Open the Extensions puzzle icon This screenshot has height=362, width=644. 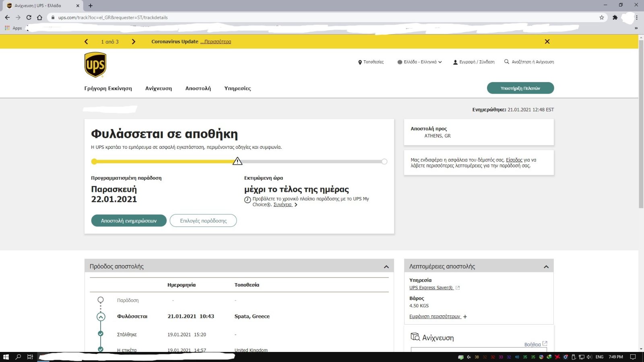(615, 17)
